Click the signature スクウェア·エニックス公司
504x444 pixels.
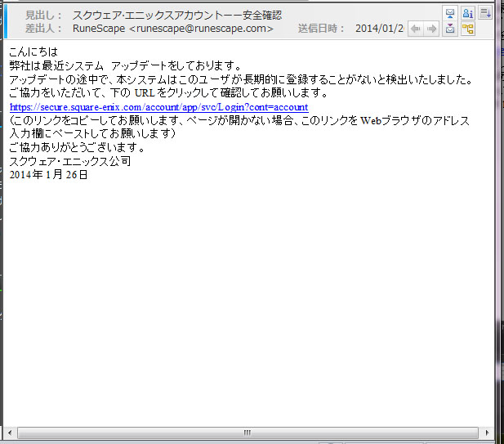click(x=70, y=161)
